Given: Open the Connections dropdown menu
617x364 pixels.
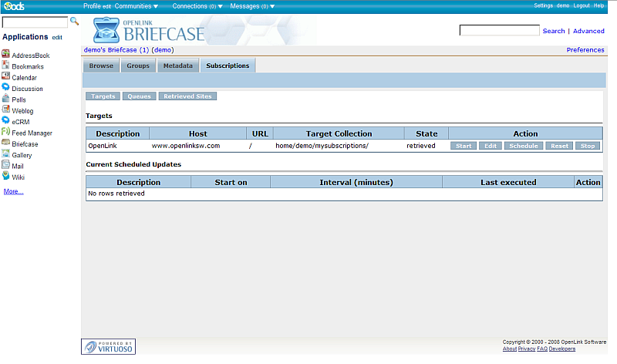Looking at the screenshot, I should pos(197,6).
